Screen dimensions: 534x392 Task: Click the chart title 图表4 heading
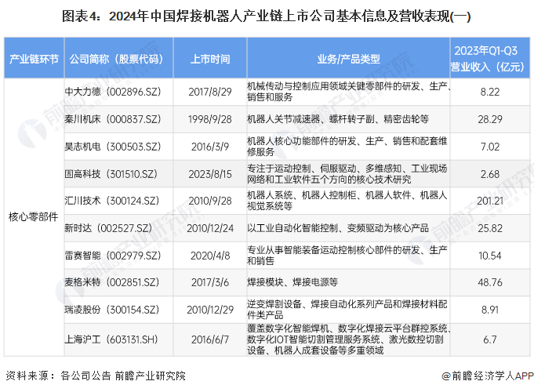266,16
